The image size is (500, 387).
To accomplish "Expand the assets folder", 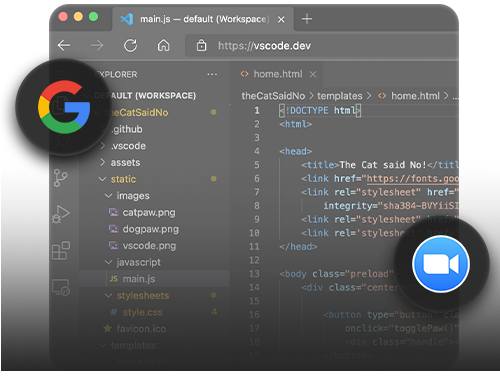I will pyautogui.click(x=103, y=162).
